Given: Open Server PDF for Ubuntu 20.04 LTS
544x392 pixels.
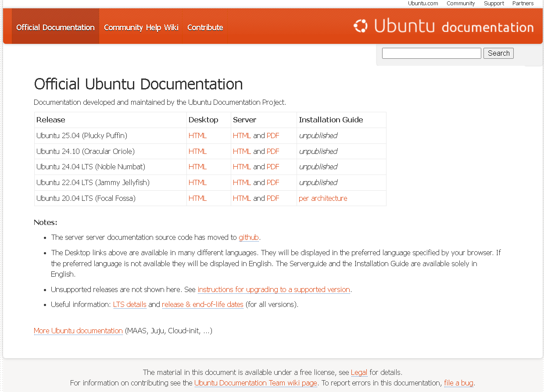Looking at the screenshot, I should pyautogui.click(x=273, y=198).
